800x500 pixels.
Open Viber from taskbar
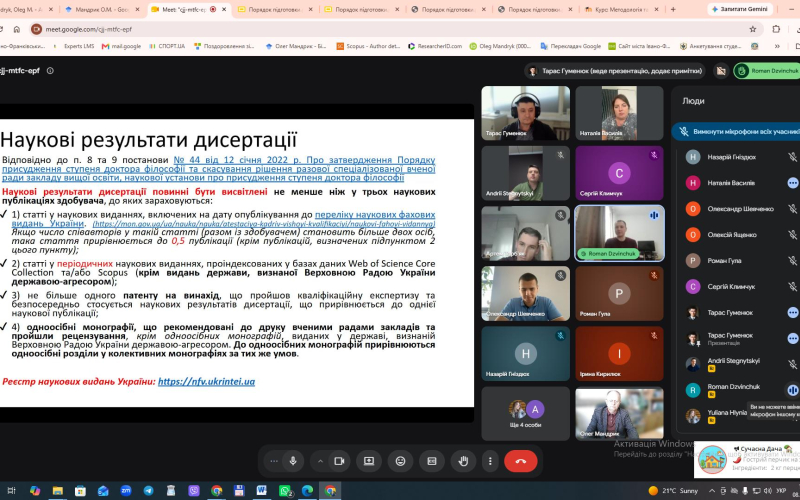click(x=194, y=491)
